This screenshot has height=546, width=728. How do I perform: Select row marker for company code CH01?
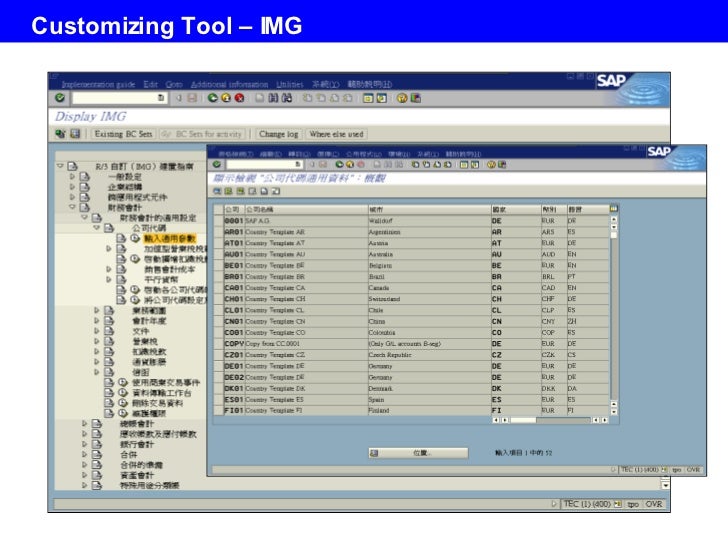[x=219, y=299]
